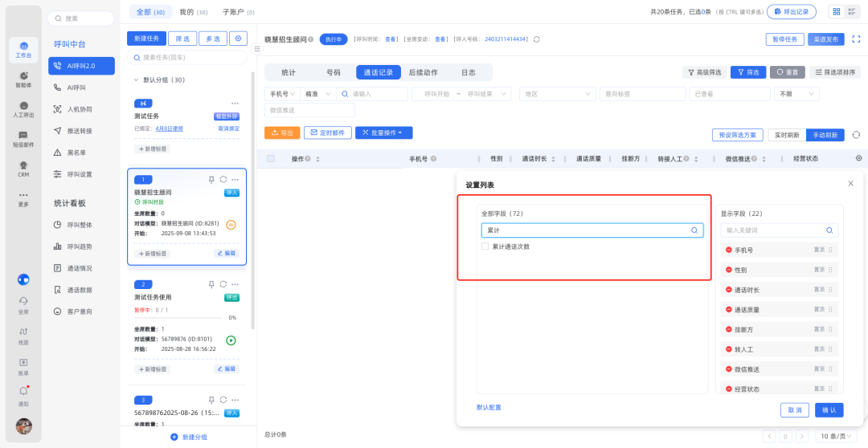The image size is (868, 448).
Task: Collapse the 默认分组 group
Action: coord(136,80)
